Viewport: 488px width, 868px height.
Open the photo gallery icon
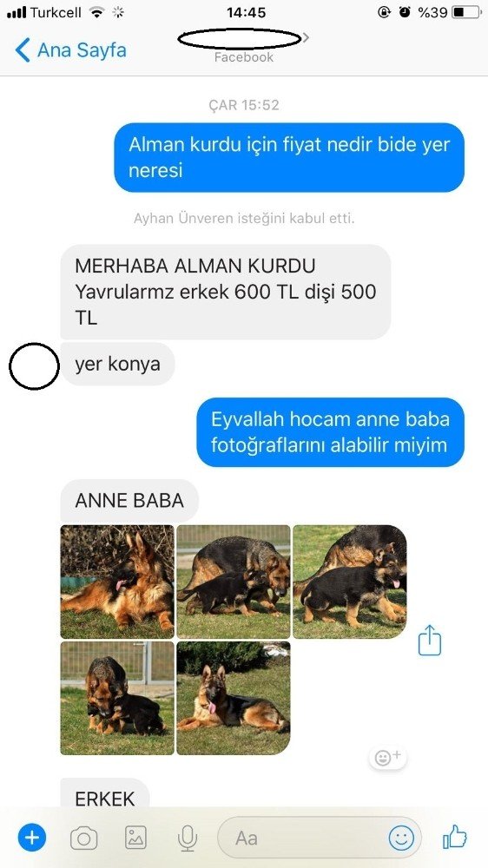[x=135, y=838]
